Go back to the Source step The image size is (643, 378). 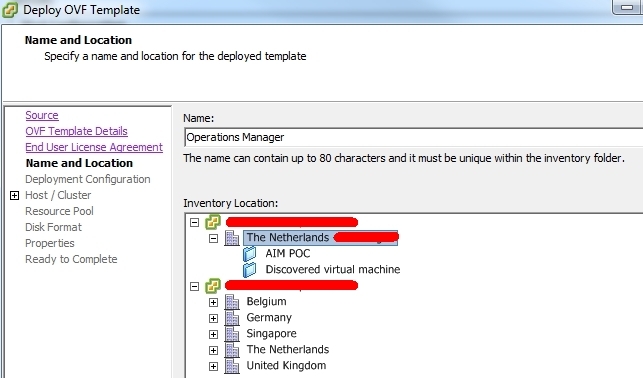[x=42, y=115]
